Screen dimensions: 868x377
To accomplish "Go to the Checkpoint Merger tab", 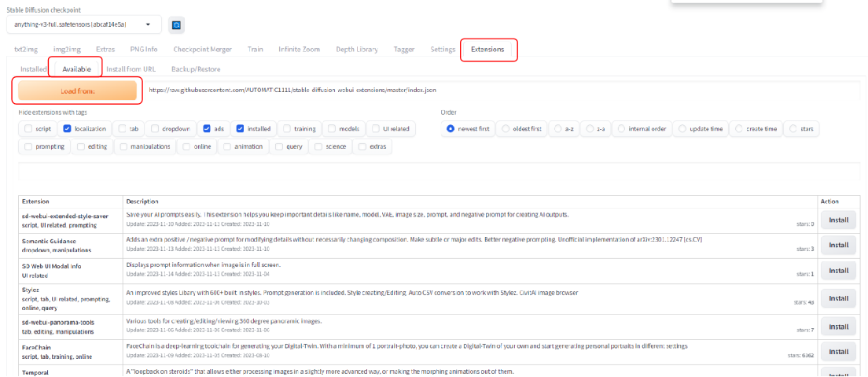I will 202,50.
